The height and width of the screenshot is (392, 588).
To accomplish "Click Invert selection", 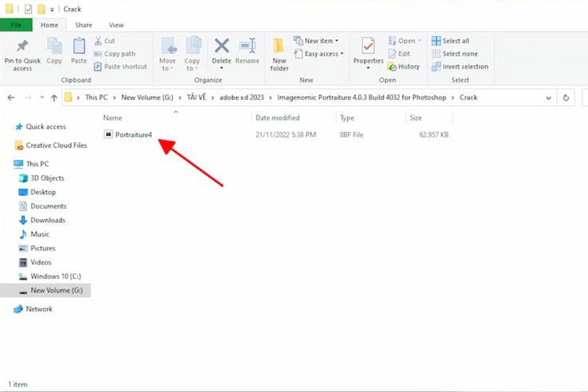I will coord(460,67).
